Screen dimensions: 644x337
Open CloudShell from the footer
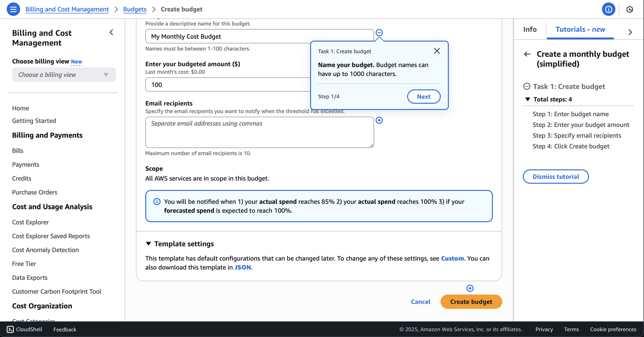25,329
